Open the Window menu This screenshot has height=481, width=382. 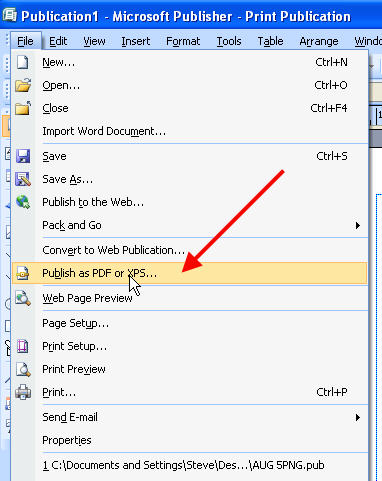(x=368, y=41)
